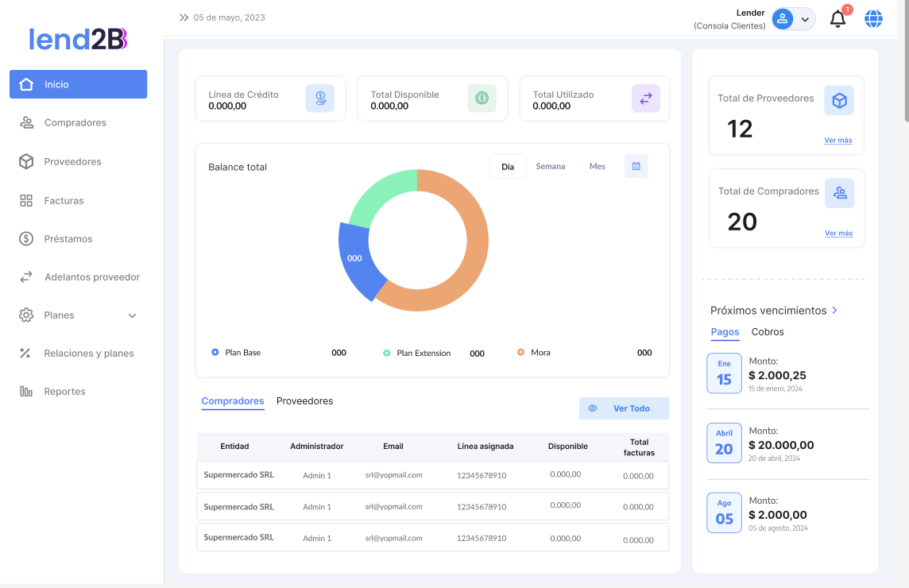Click Ver más under Total de Proveedores
The height and width of the screenshot is (588, 909).
pos(837,141)
